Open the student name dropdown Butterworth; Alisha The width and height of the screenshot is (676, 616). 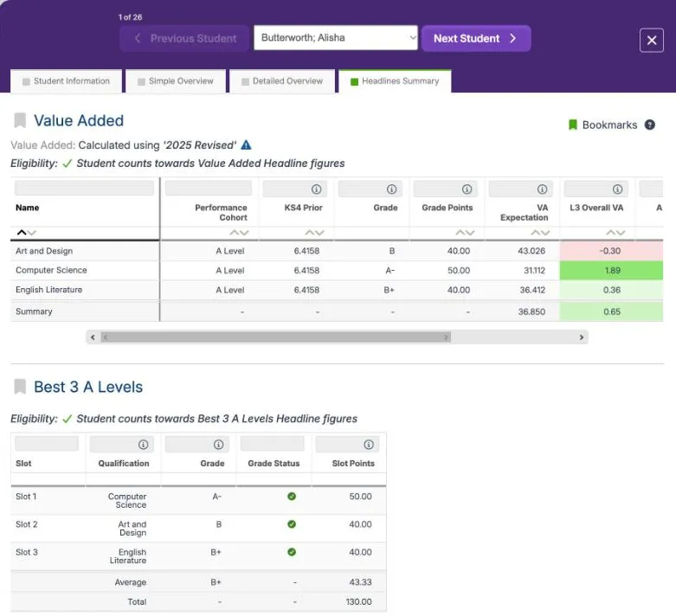tap(336, 38)
